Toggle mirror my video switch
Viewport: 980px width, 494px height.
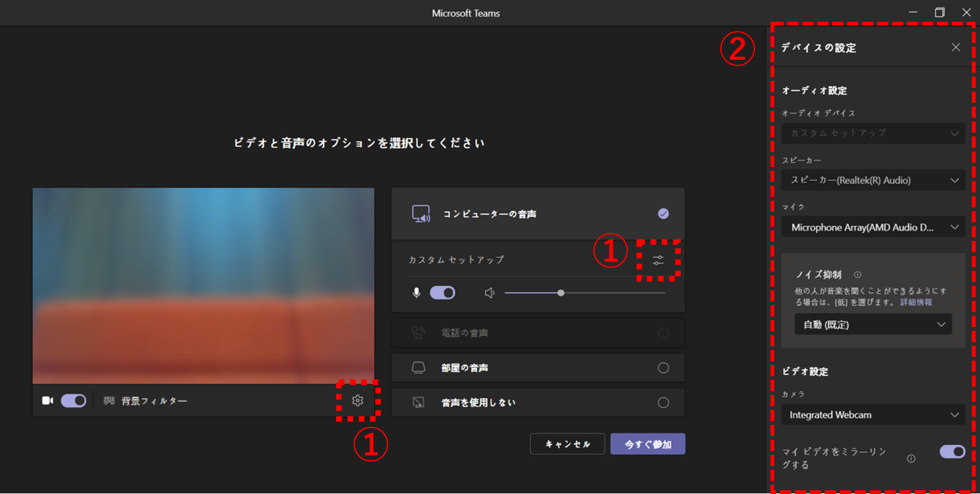(x=953, y=452)
